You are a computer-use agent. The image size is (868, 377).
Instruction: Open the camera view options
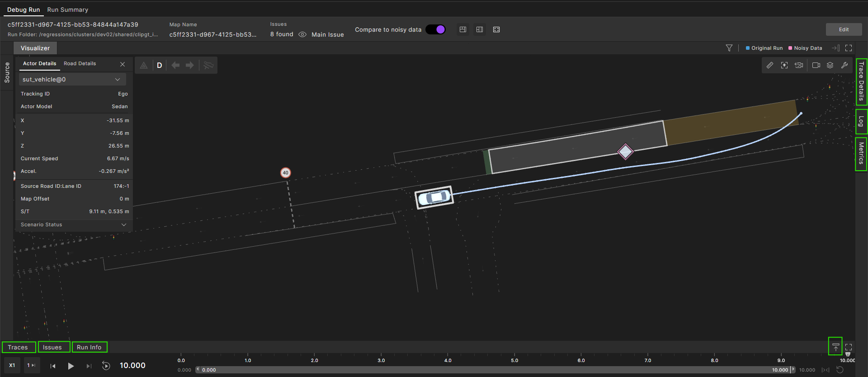pos(816,65)
